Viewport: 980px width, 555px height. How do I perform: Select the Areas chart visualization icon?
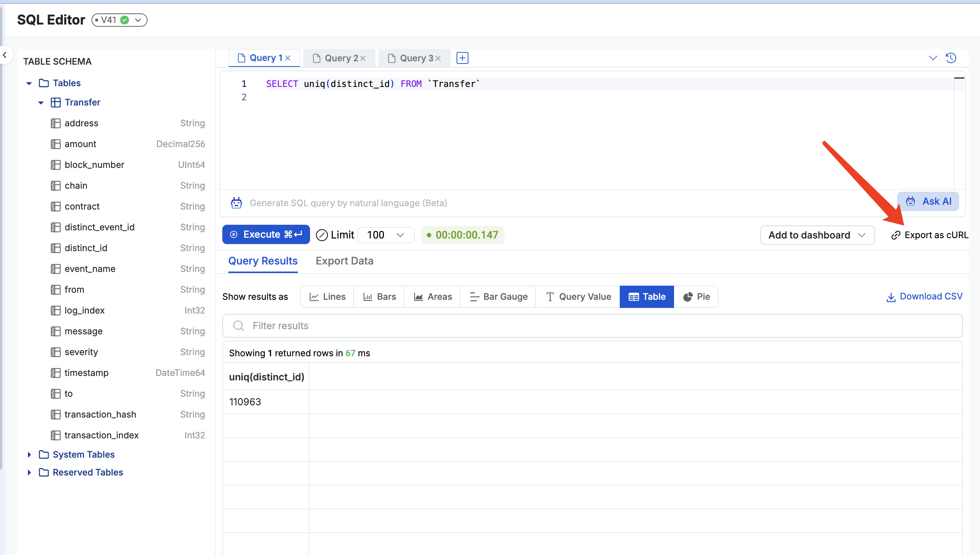click(419, 296)
